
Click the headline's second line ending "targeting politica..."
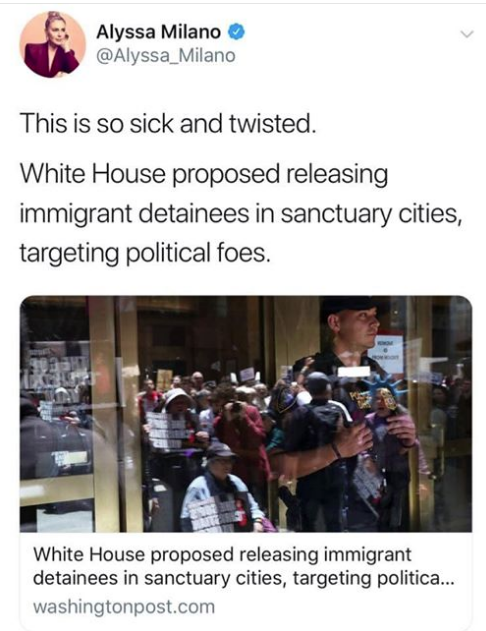coord(244,578)
